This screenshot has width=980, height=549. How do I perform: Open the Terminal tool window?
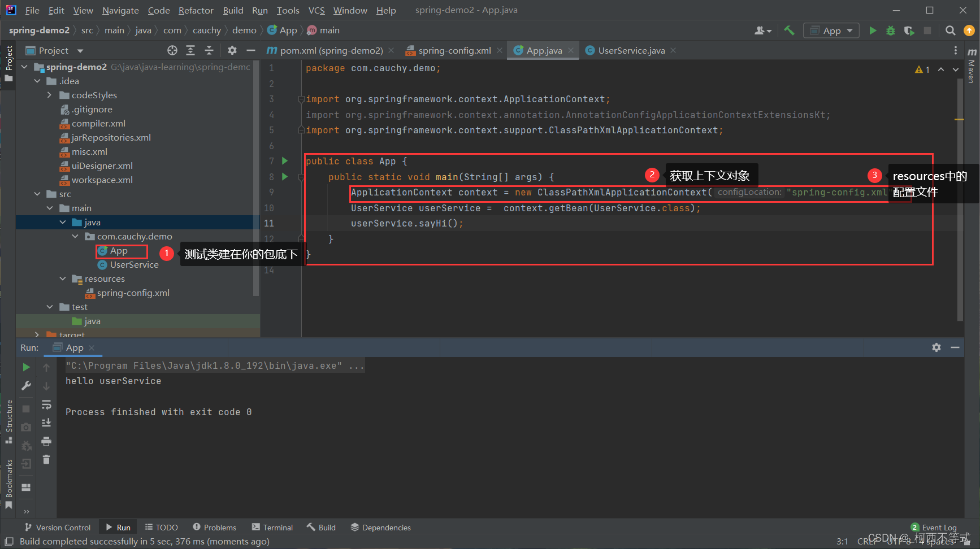click(272, 527)
